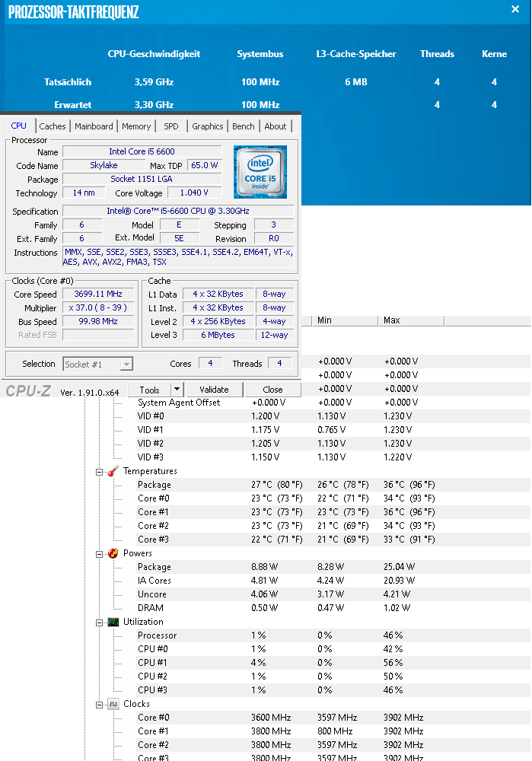Click the Specification field
The height and width of the screenshot is (761, 532).
pyautogui.click(x=178, y=211)
